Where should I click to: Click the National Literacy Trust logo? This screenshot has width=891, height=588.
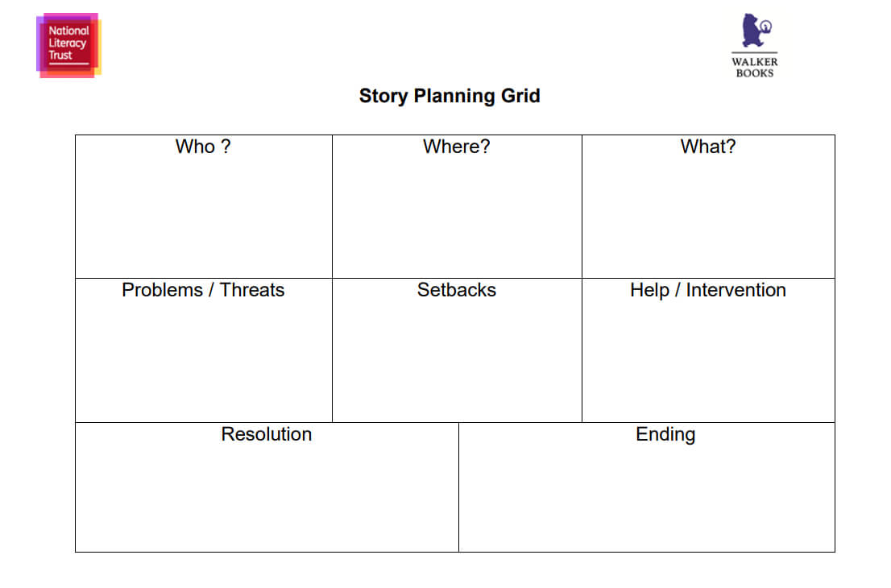(68, 45)
